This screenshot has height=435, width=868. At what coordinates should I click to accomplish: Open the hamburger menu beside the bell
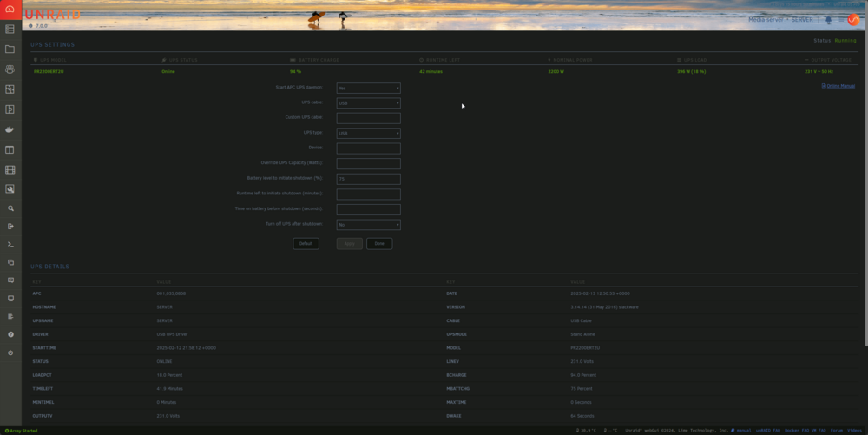(x=841, y=20)
